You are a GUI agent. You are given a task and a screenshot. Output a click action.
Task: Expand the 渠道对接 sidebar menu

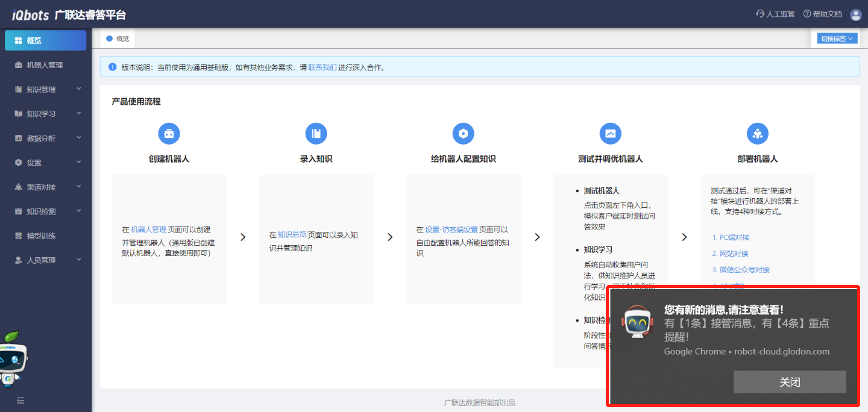tap(46, 187)
